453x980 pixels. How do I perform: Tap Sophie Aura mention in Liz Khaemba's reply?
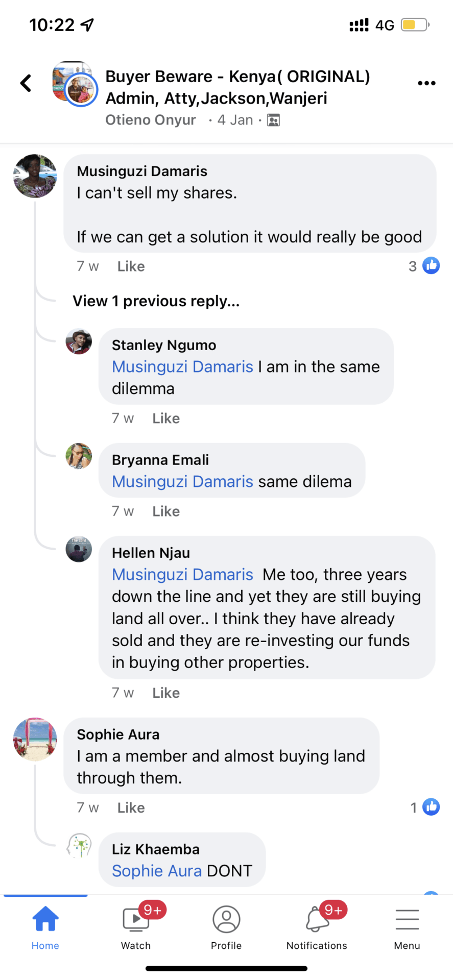(157, 871)
